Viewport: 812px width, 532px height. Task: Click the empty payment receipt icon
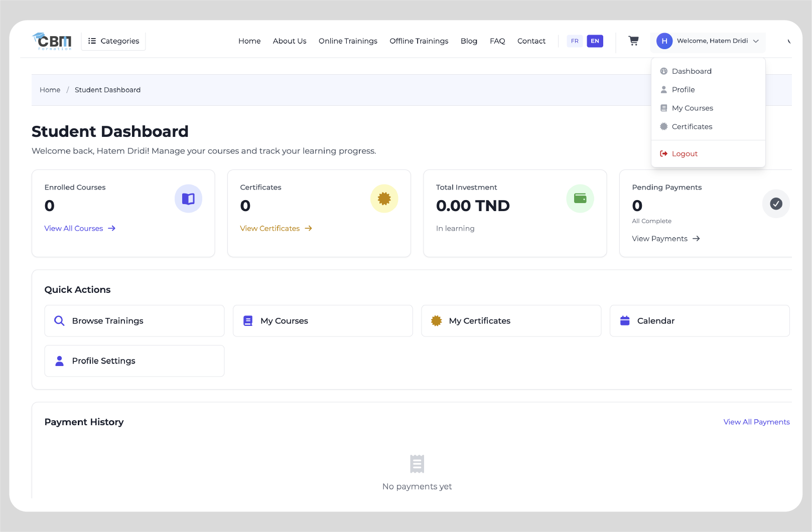[417, 464]
